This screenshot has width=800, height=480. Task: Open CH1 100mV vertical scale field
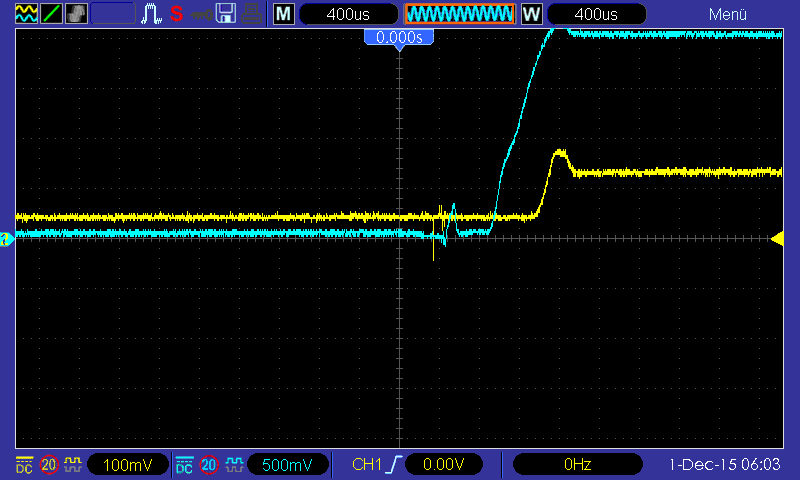coord(128,465)
